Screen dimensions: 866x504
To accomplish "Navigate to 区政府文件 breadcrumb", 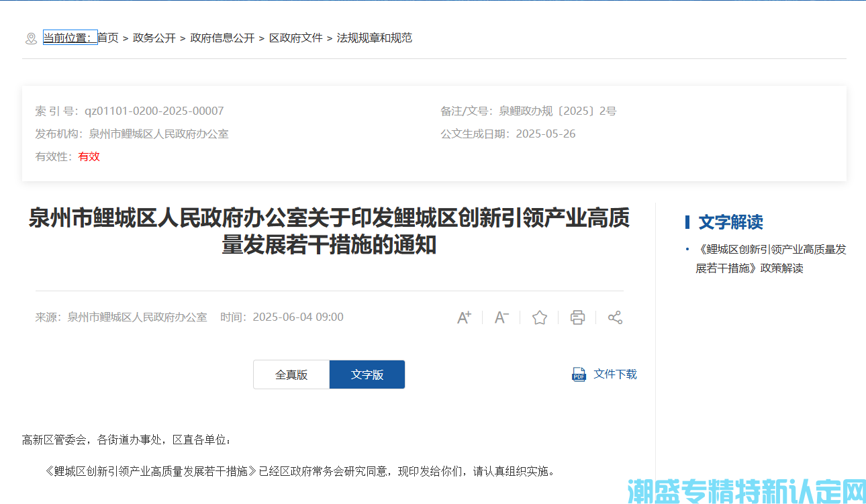I will click(296, 38).
